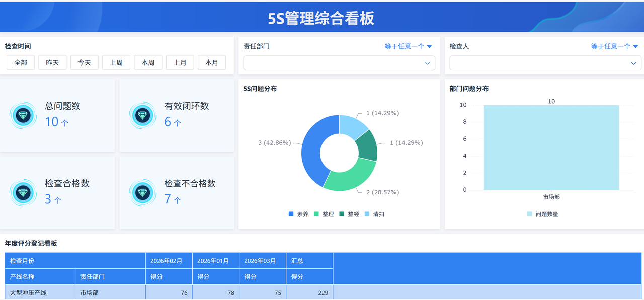Image resolution: width=644 pixels, height=300 pixels.
Task: Click the 有效闭环数 value 6 个
Action: click(x=173, y=122)
